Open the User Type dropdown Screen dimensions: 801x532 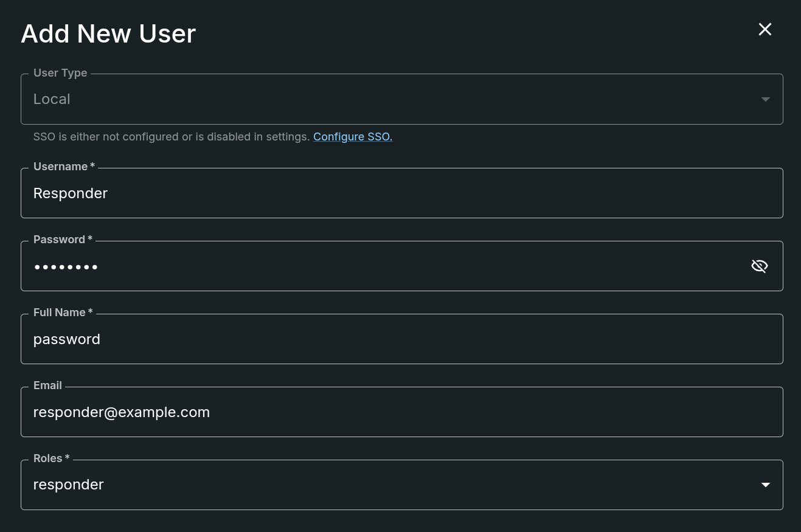tap(402, 99)
